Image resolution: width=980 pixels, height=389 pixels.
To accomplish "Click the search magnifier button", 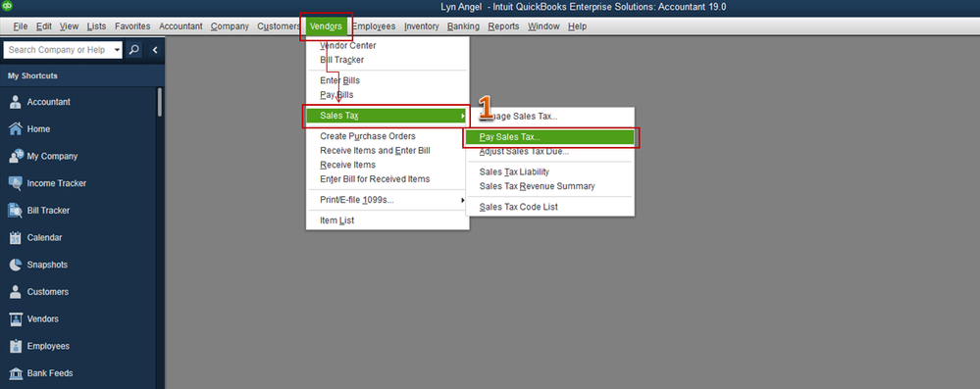I will pos(134,50).
